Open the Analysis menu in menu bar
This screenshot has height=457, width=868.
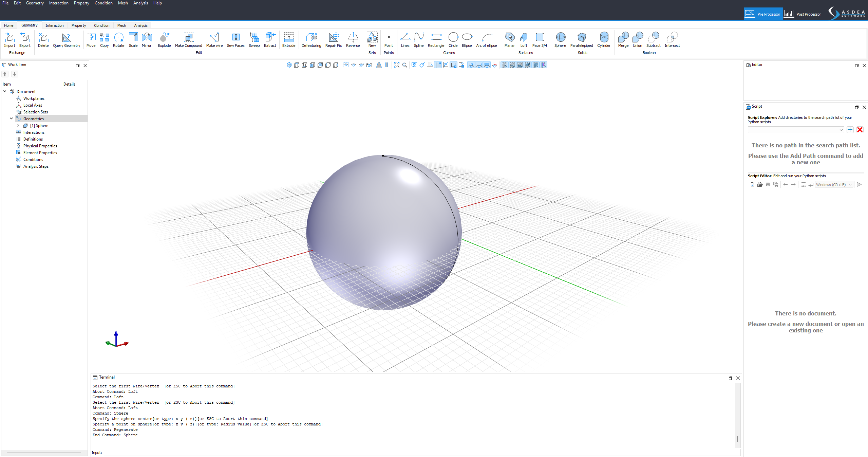coord(140,3)
